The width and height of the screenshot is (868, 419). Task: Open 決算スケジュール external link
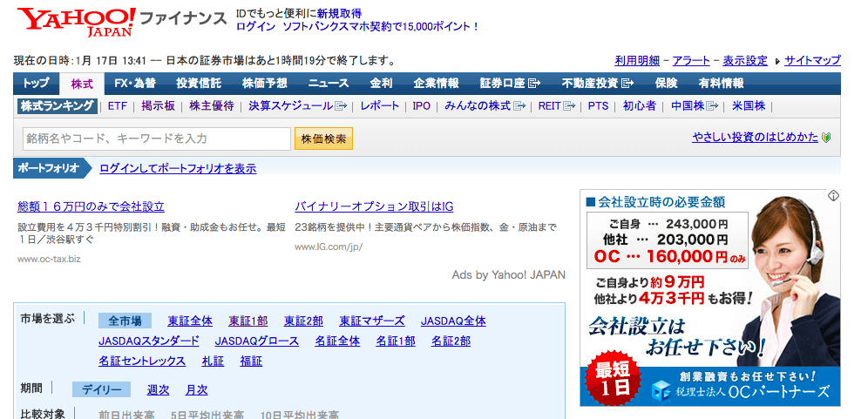pos(297,105)
